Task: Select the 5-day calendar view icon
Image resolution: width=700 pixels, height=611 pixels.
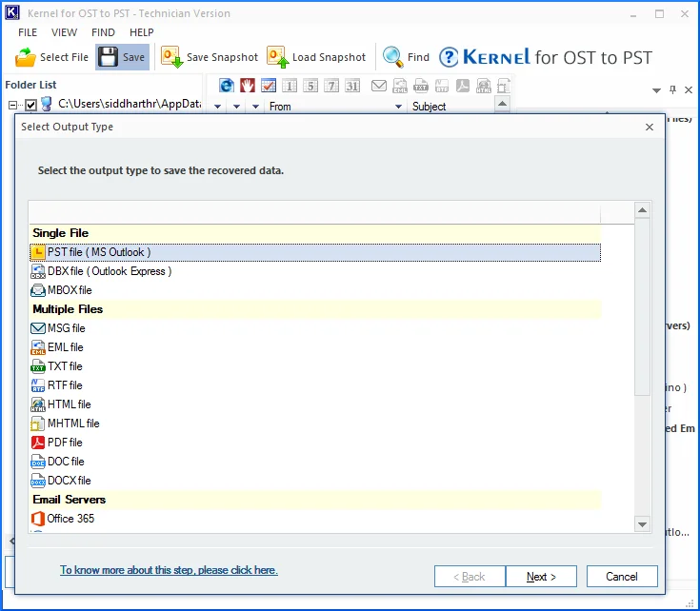Action: [x=310, y=86]
